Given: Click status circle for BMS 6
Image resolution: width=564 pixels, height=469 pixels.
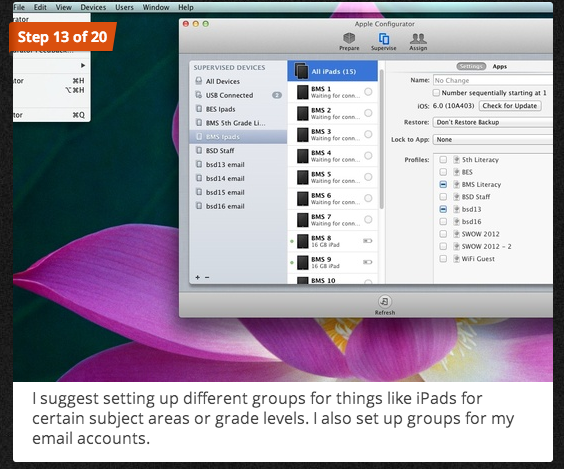Looking at the screenshot, I should (368, 198).
